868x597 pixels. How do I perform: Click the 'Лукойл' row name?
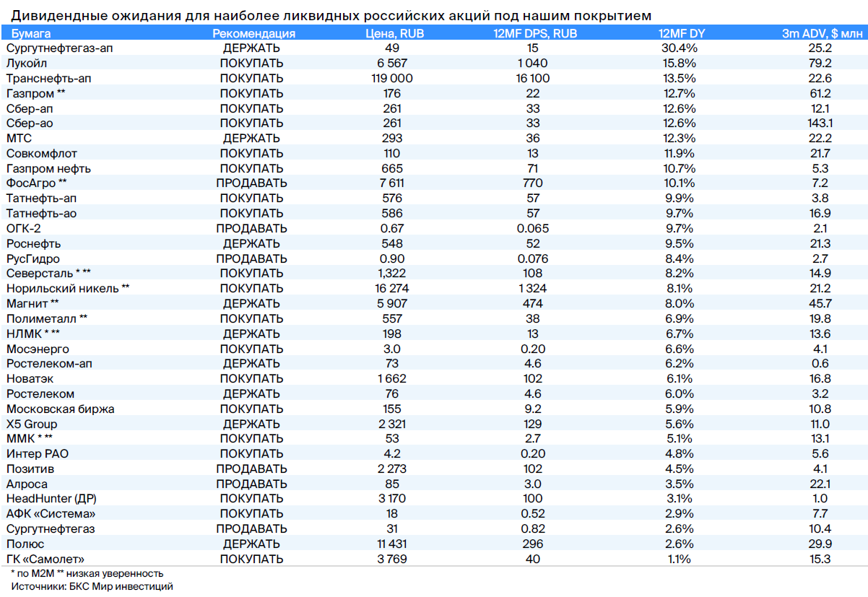pos(27,64)
